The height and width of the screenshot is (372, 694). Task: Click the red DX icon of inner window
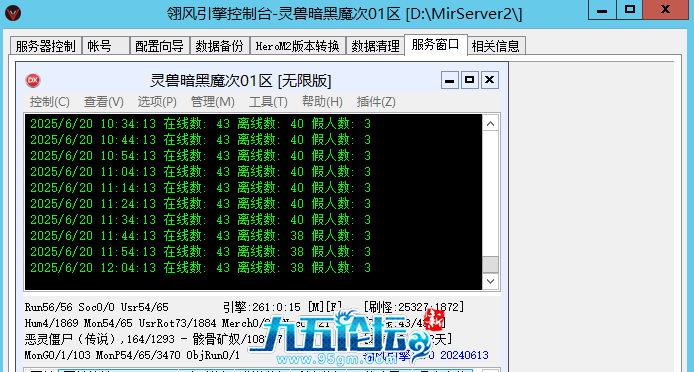point(33,80)
